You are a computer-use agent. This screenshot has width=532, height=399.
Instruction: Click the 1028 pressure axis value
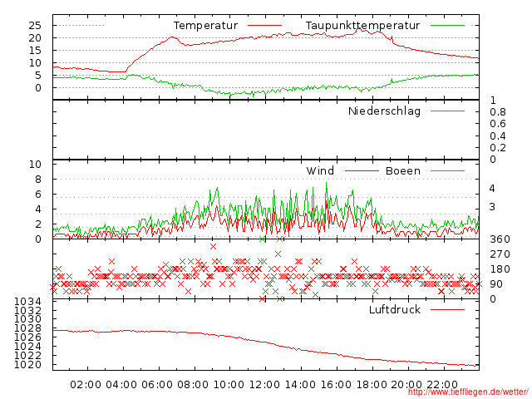coord(27,328)
